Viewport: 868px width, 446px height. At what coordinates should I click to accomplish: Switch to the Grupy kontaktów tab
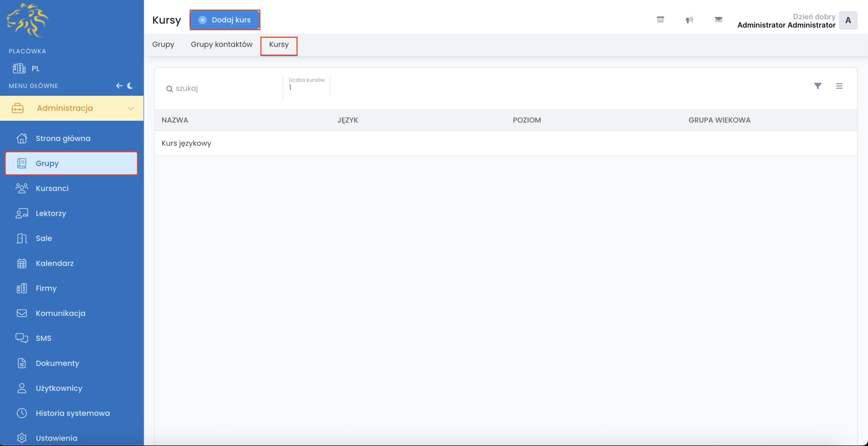tap(221, 44)
